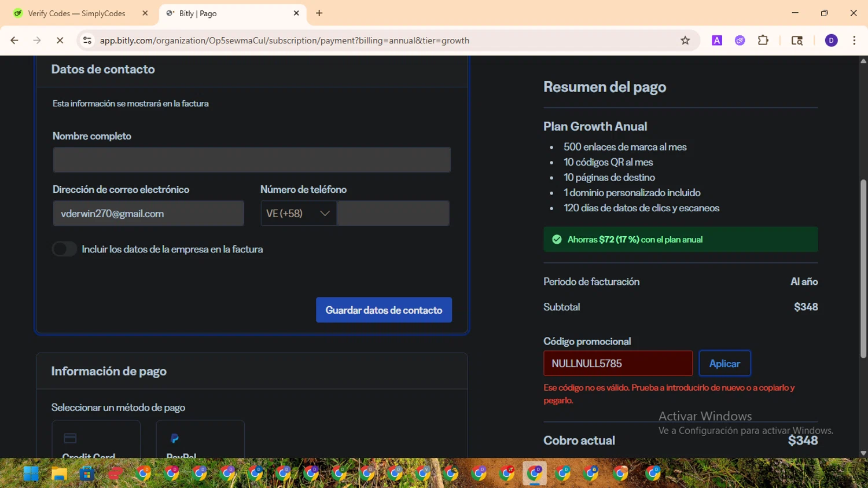The image size is (868, 488).
Task: Click the scrollbar down arrow
Action: point(863,453)
